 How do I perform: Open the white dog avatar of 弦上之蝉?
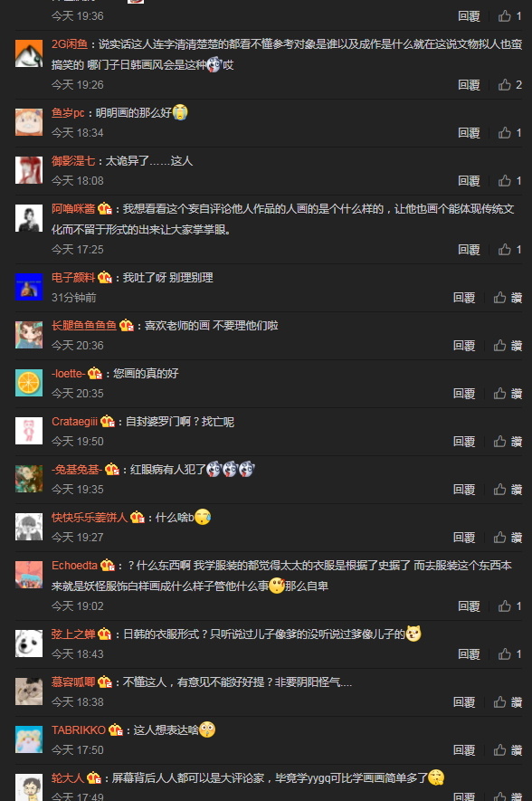[29, 644]
